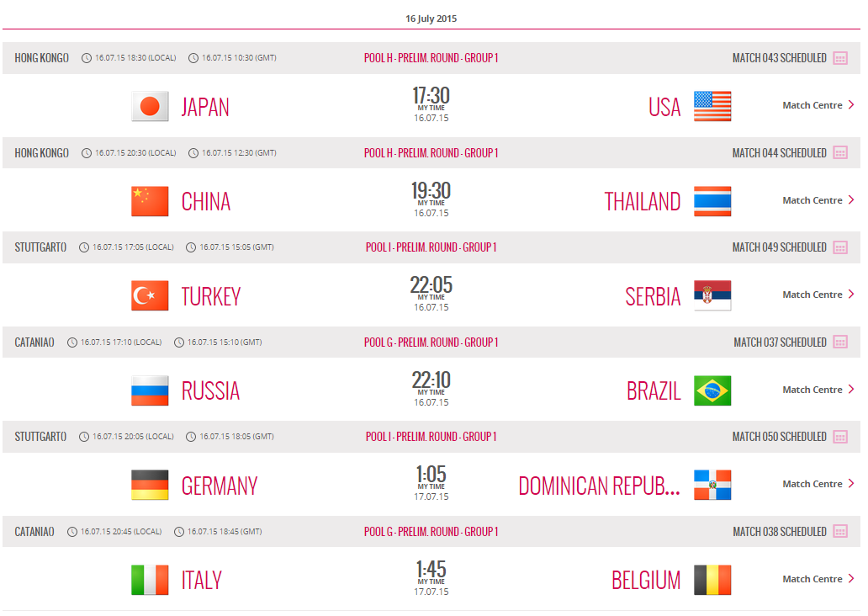Click Pool G label for Match 038
Viewport: 868px width, 616px height.
[431, 532]
